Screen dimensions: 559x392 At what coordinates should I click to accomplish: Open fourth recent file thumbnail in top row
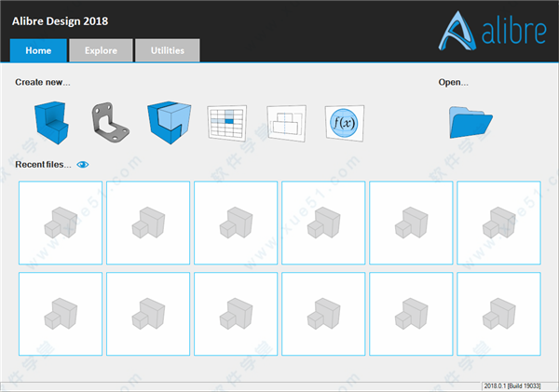click(x=323, y=223)
